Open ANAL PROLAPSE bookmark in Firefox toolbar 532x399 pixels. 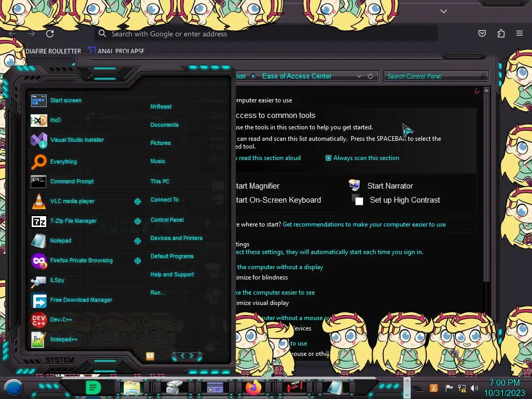[x=116, y=51]
